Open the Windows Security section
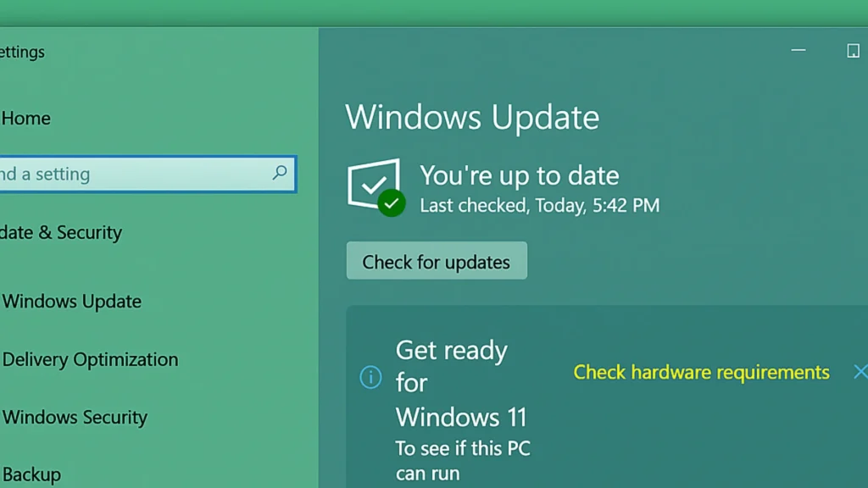This screenshot has width=868, height=488. [75, 417]
